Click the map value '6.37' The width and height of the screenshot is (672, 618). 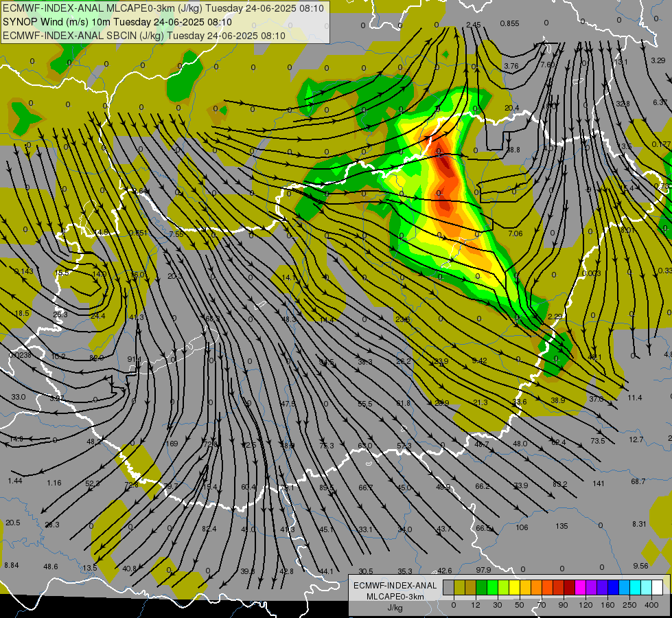click(660, 102)
